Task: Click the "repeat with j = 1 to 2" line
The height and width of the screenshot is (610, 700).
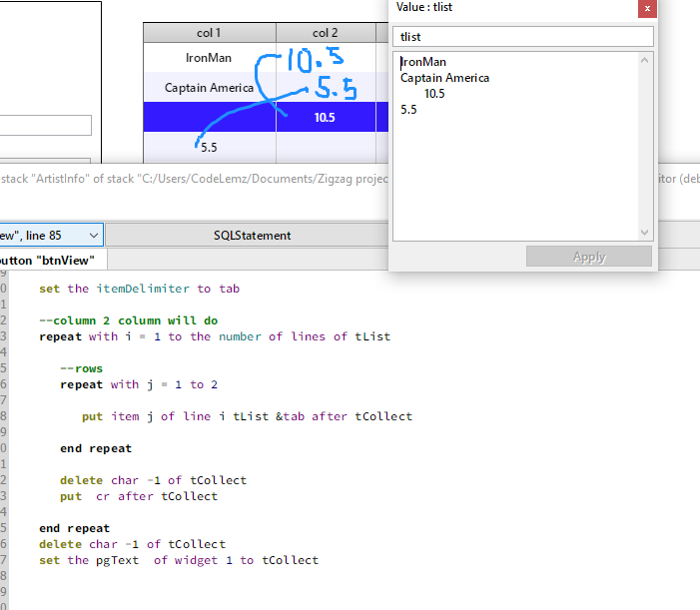Action: (139, 384)
